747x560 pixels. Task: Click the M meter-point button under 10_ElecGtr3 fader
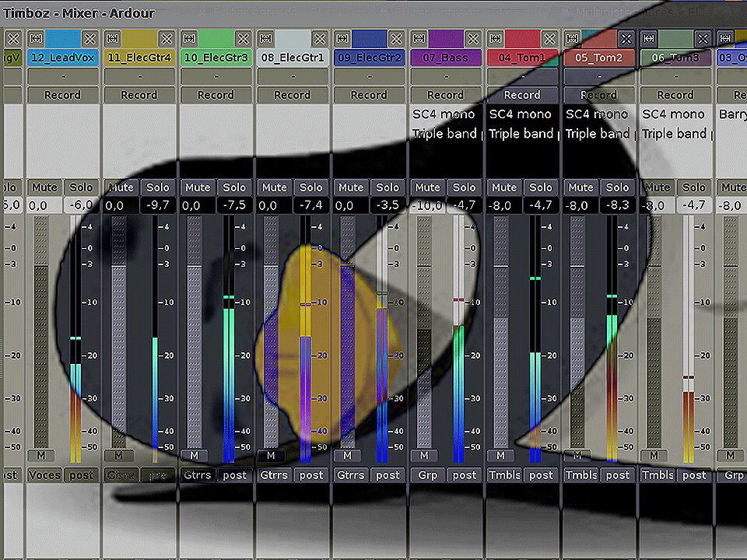[x=195, y=456]
